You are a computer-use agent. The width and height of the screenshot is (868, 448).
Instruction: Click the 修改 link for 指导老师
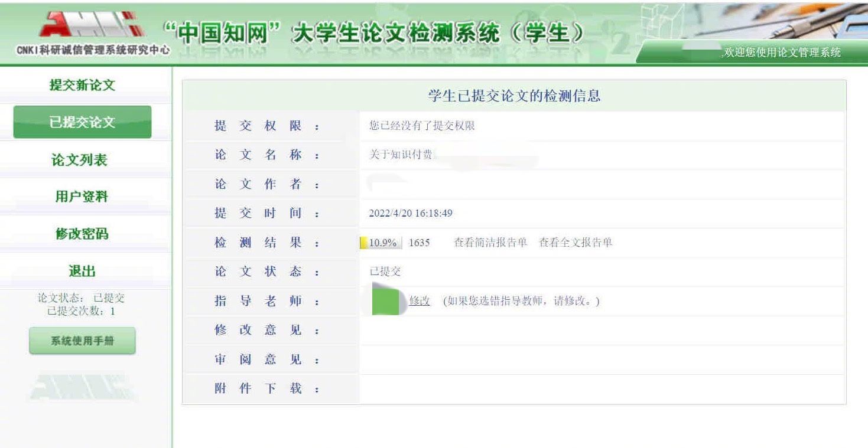[420, 301]
